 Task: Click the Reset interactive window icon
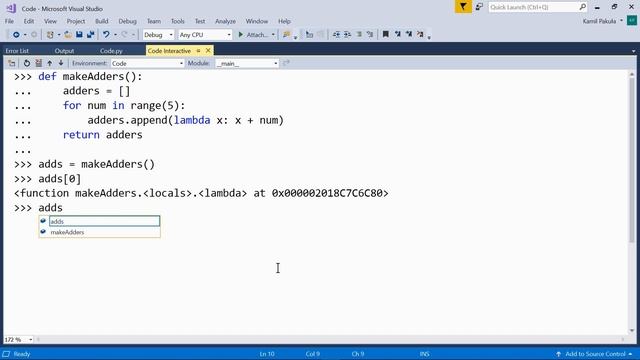[27, 63]
